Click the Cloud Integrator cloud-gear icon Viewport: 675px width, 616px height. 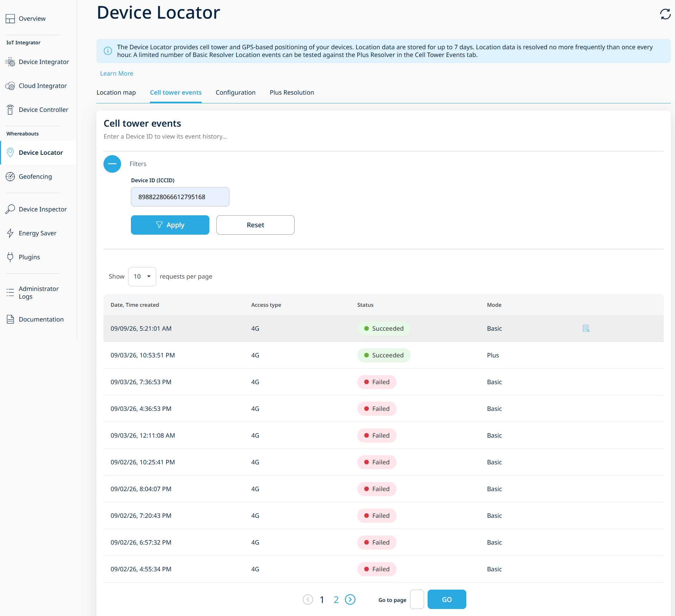click(x=10, y=86)
